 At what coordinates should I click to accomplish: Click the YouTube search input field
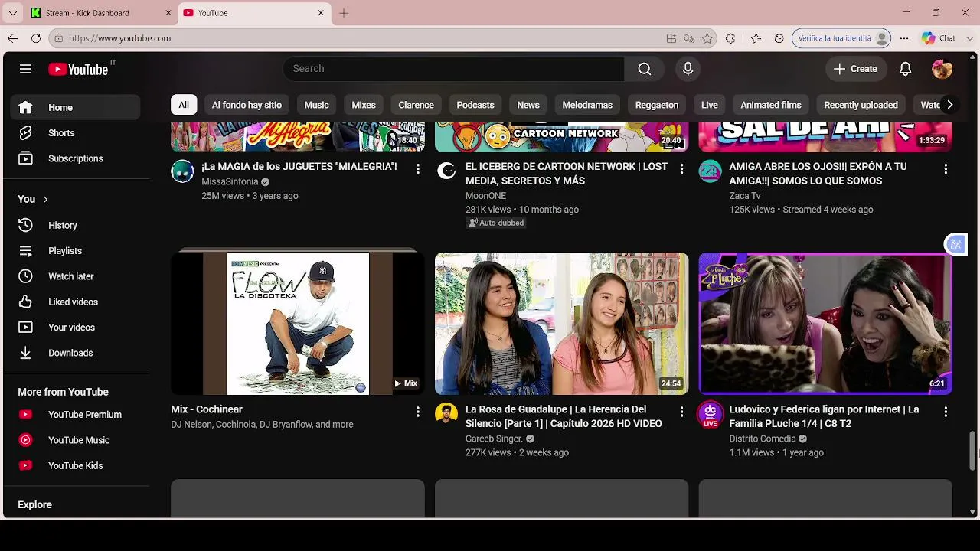(x=454, y=69)
